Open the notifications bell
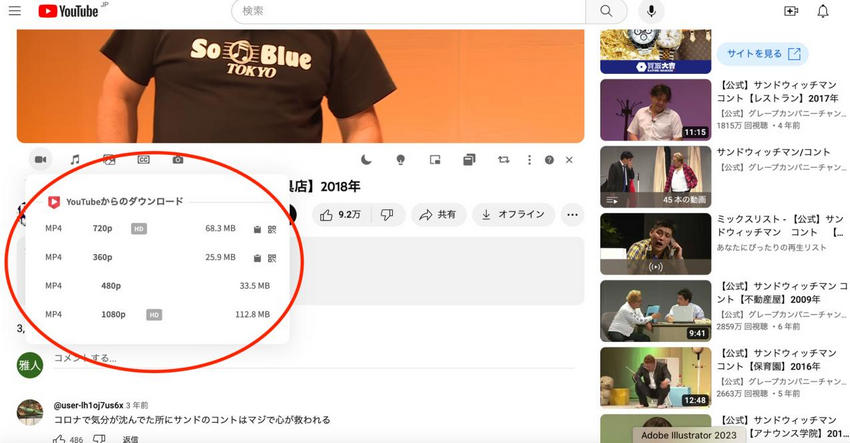Screen dimensions: 850x443 823,11
